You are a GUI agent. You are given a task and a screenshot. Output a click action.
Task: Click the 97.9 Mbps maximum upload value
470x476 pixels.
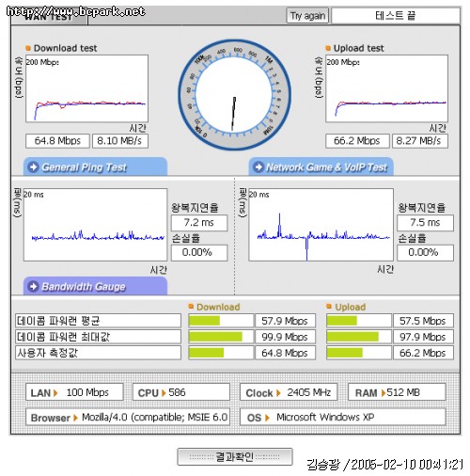tap(423, 337)
